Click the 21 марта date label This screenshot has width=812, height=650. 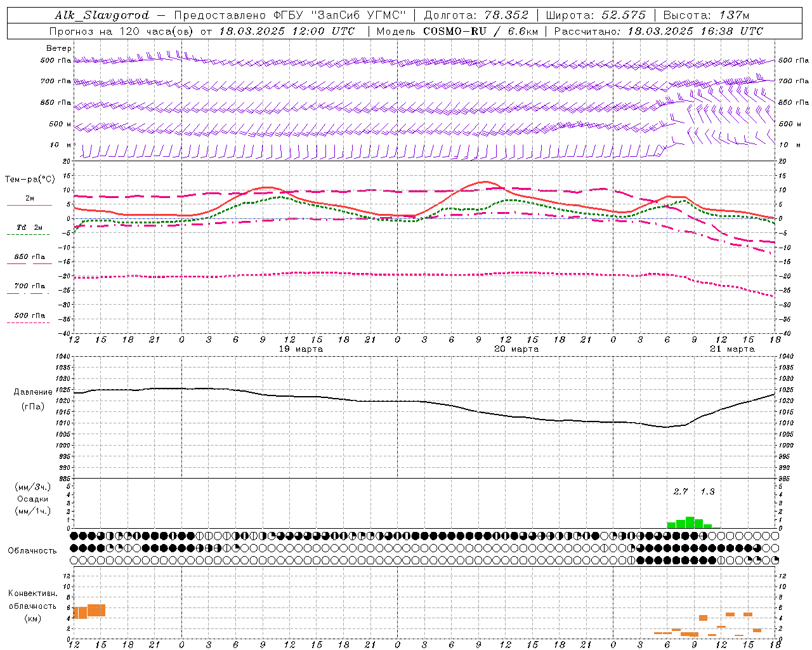click(x=732, y=349)
